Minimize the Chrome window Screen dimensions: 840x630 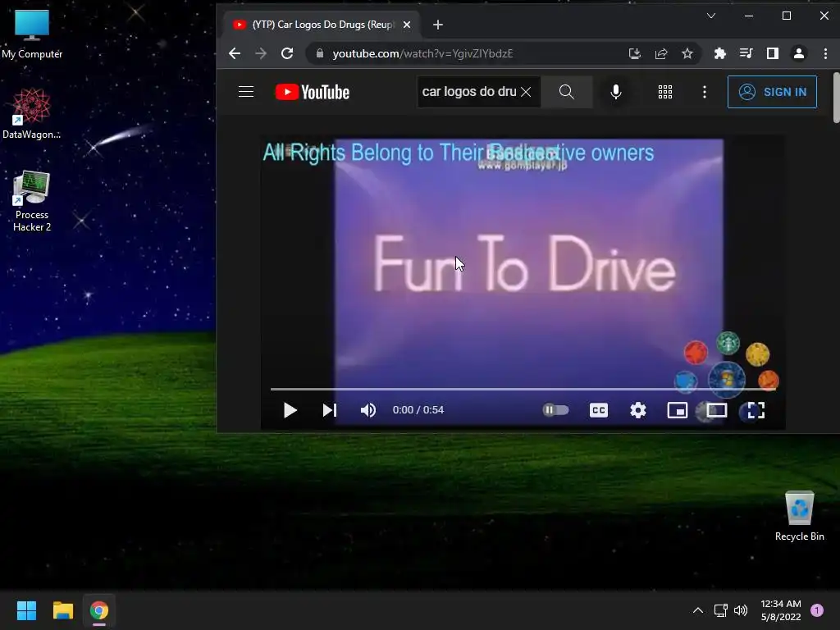coord(749,16)
